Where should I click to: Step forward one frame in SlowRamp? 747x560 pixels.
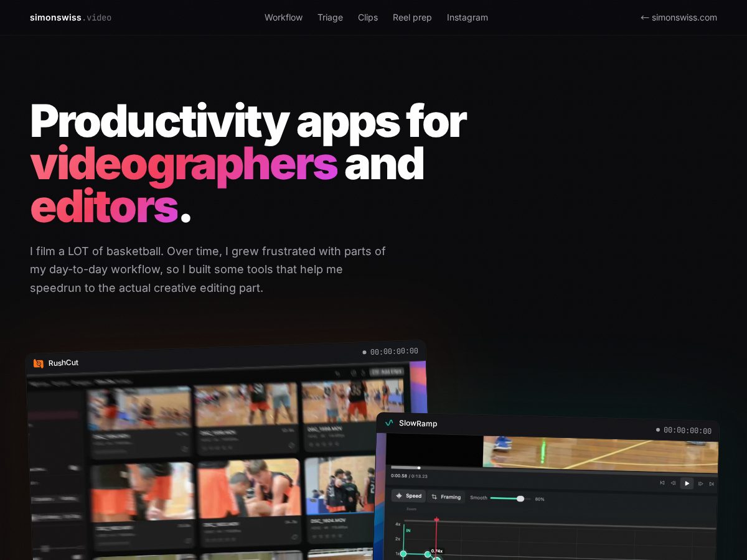pos(700,483)
